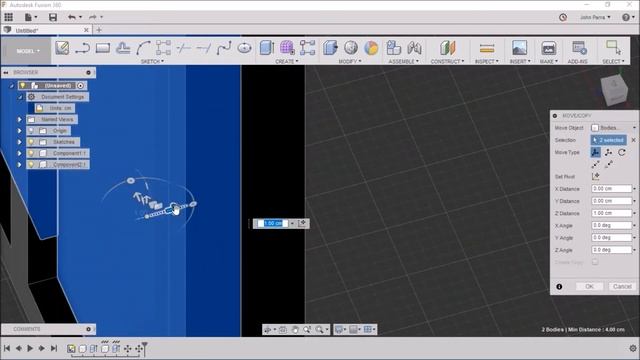Open the Help question mark menu
Screen dimensions: 640x360
(627, 17)
